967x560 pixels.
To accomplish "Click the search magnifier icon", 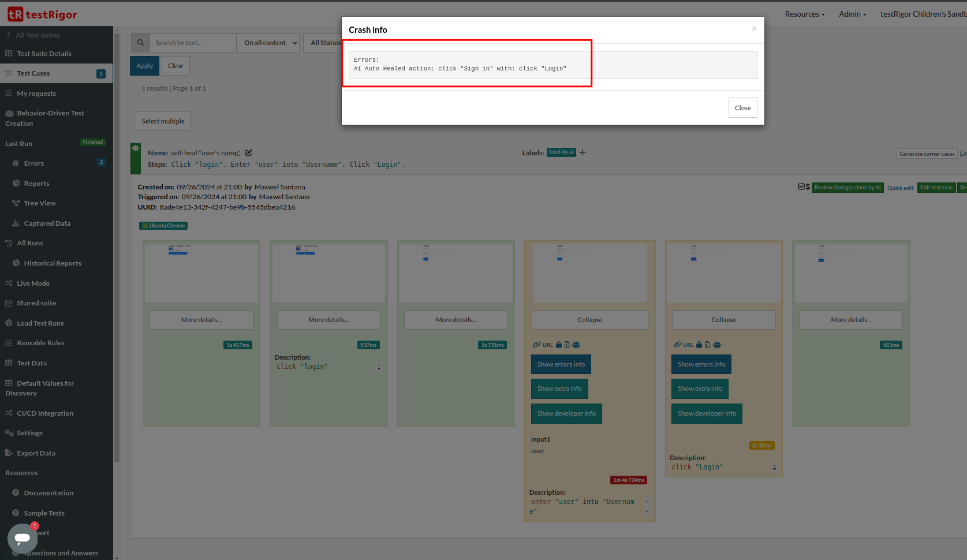I will 140,43.
